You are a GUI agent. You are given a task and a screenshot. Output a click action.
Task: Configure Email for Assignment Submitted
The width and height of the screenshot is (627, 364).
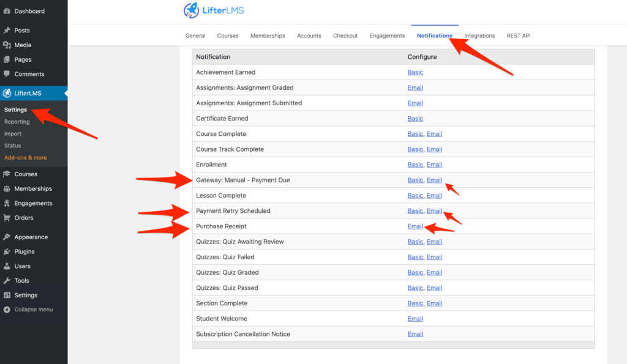point(415,103)
